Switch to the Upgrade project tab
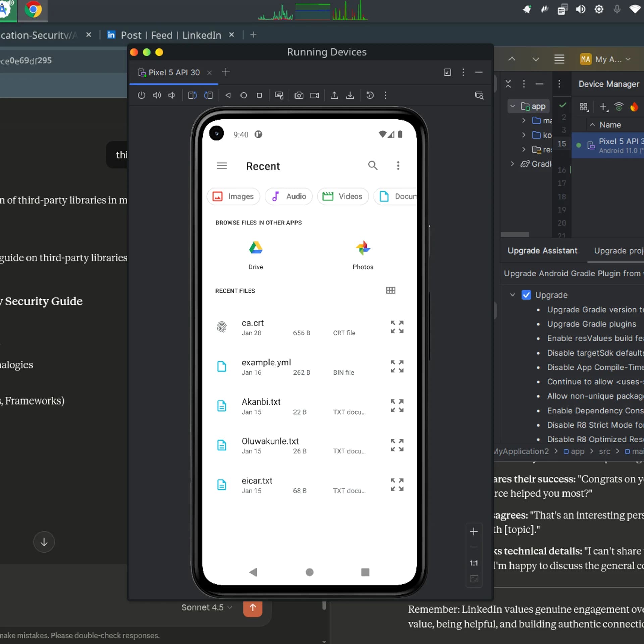The height and width of the screenshot is (644, 644). coord(619,251)
